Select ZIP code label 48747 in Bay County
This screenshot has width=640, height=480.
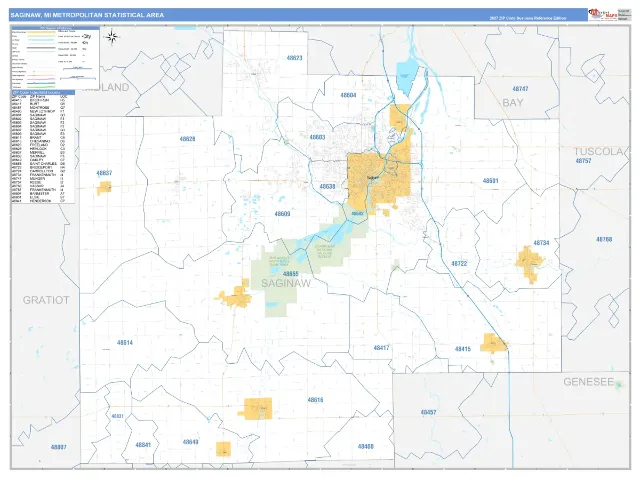(520, 89)
